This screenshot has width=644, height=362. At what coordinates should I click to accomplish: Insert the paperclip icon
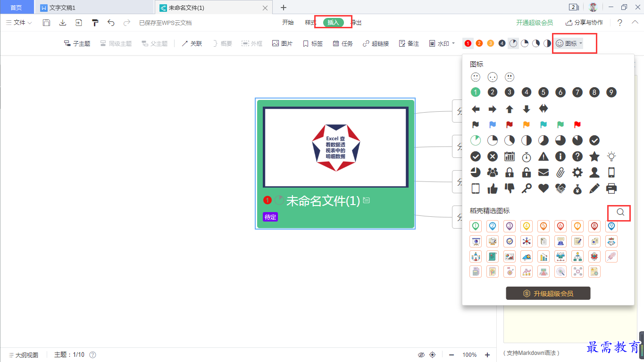pyautogui.click(x=560, y=173)
